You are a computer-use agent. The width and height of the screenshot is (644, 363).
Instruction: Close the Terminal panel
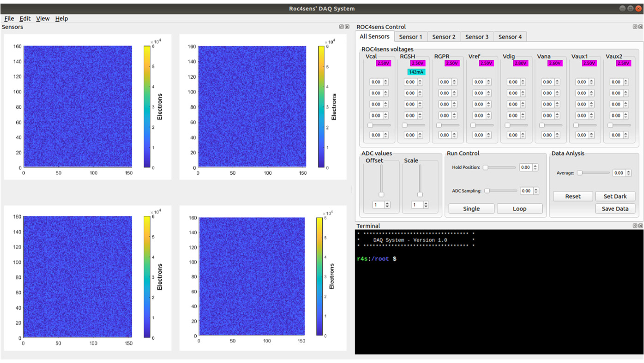pyautogui.click(x=640, y=226)
